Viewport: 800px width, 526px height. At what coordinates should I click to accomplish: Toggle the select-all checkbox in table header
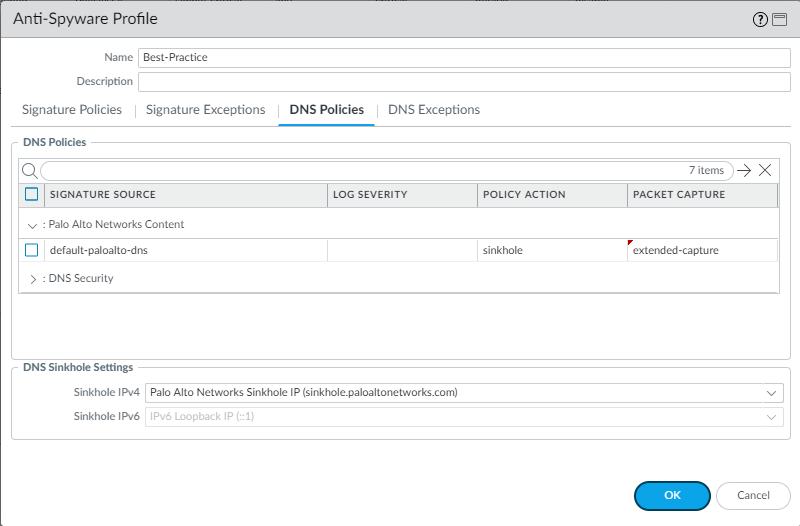click(x=32, y=194)
